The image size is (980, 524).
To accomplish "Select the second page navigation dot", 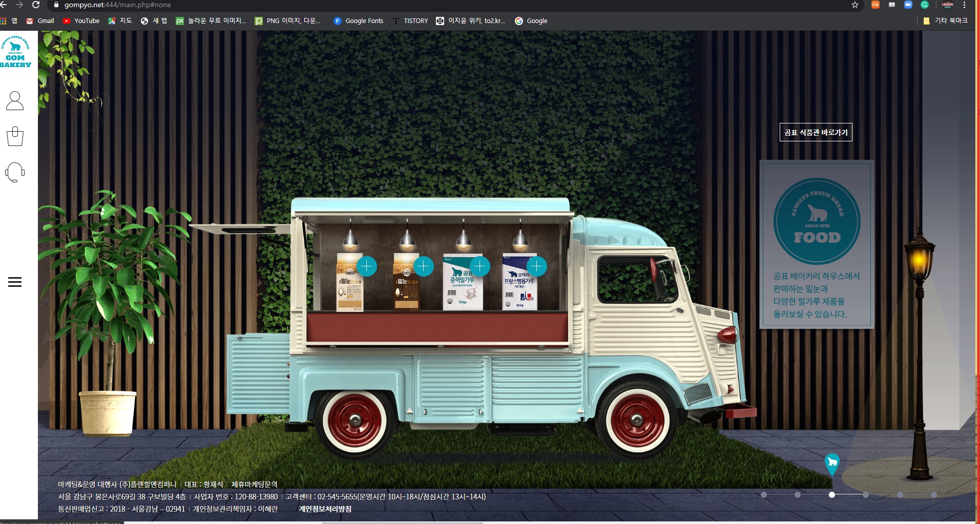I will pyautogui.click(x=798, y=495).
